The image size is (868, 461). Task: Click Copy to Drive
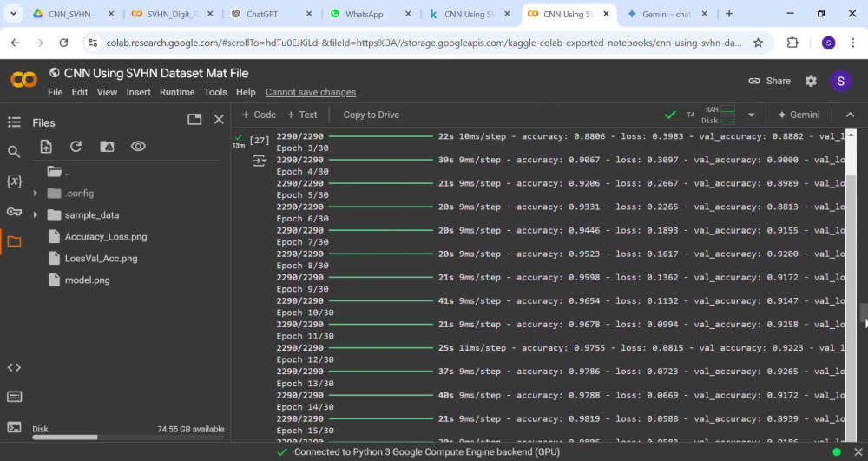(x=371, y=115)
